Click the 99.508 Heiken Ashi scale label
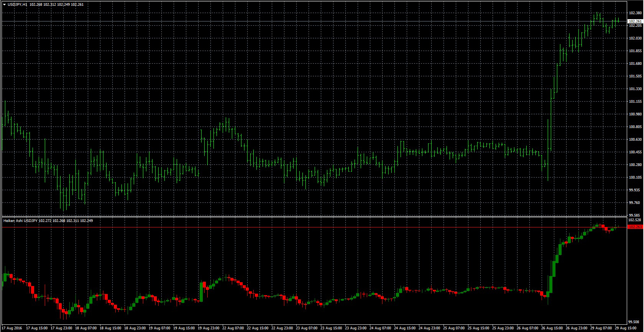Image resolution: width=644 pixels, height=332 pixels. 634,322
